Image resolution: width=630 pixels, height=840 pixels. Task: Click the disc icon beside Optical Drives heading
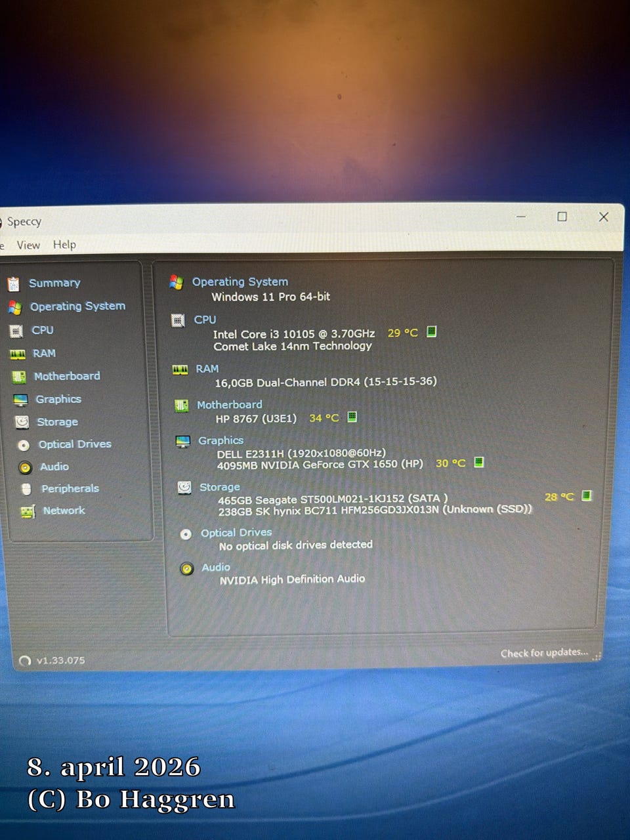186,534
